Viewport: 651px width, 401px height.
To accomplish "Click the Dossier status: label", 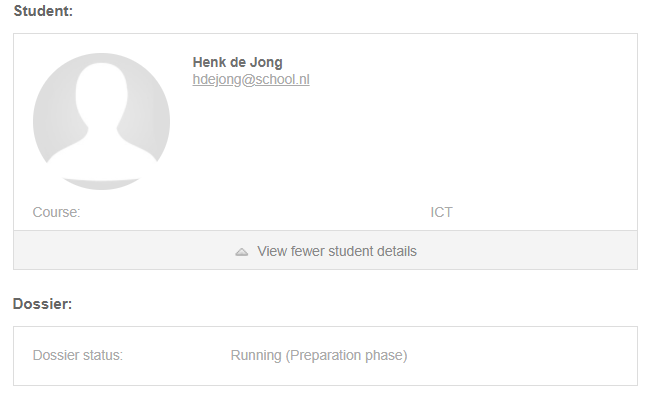I will pyautogui.click(x=78, y=355).
